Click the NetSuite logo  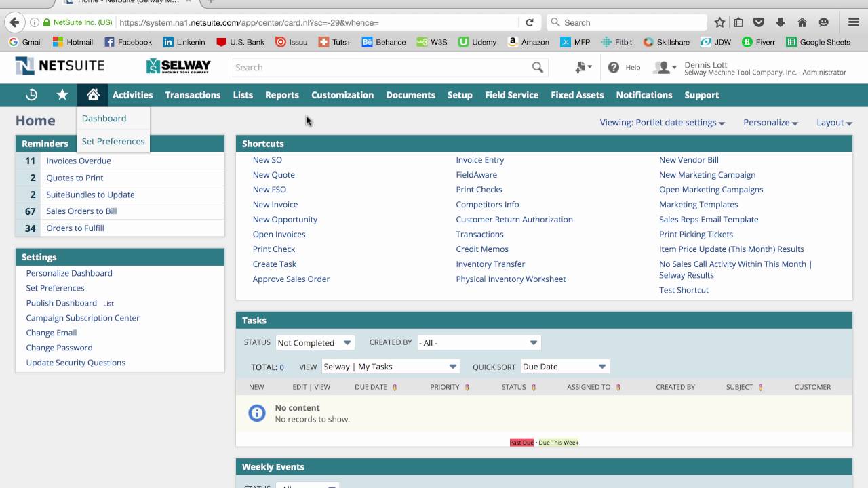click(x=60, y=66)
